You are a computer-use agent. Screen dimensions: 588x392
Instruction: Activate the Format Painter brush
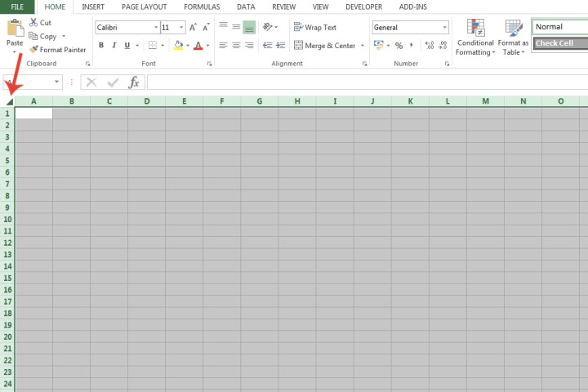(x=34, y=50)
